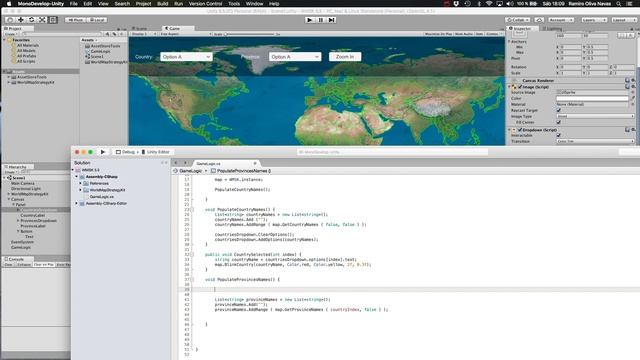Open the Collab dropdown
The image size is (640, 360).
(518, 20)
